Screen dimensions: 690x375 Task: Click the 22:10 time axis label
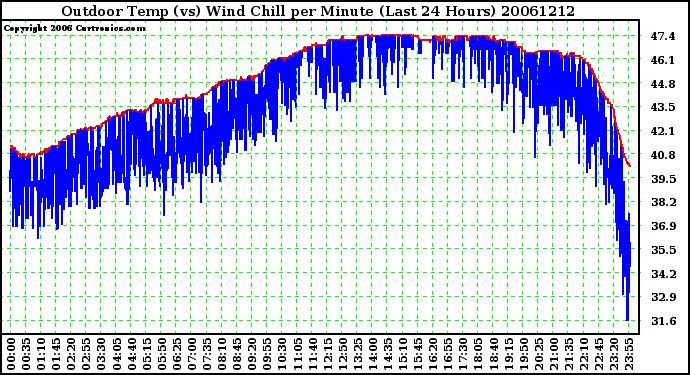click(584, 354)
